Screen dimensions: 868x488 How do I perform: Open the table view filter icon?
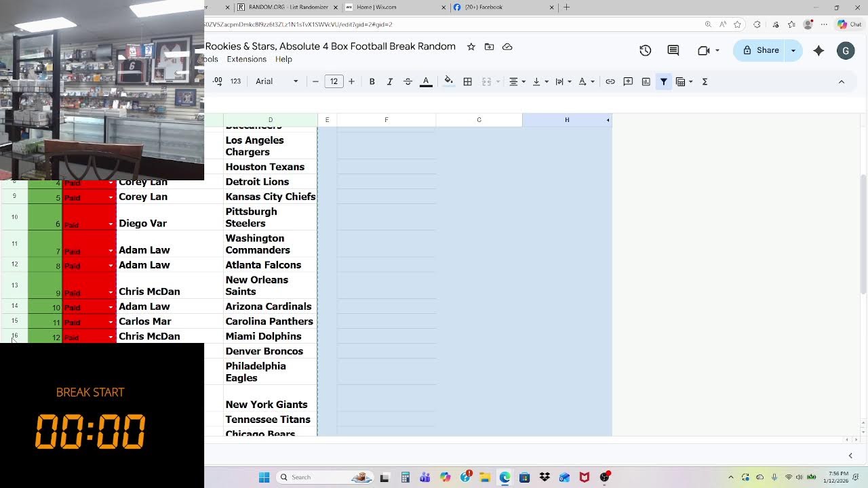tap(681, 81)
